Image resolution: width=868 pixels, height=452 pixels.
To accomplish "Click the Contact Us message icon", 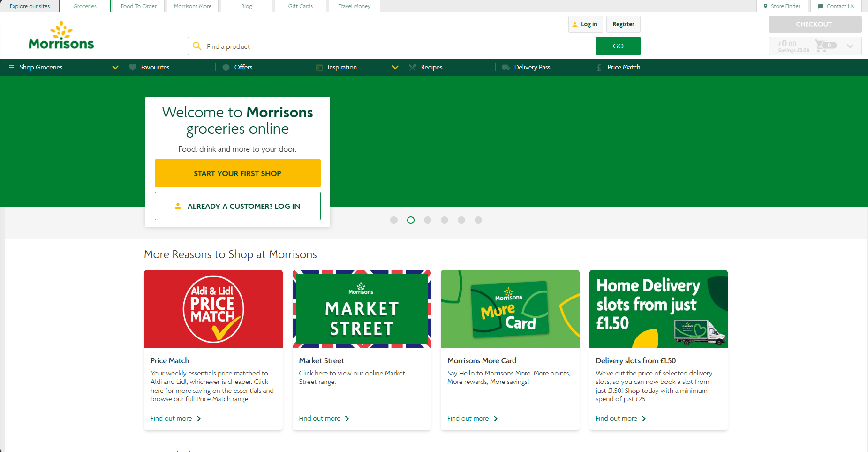I will [x=821, y=6].
